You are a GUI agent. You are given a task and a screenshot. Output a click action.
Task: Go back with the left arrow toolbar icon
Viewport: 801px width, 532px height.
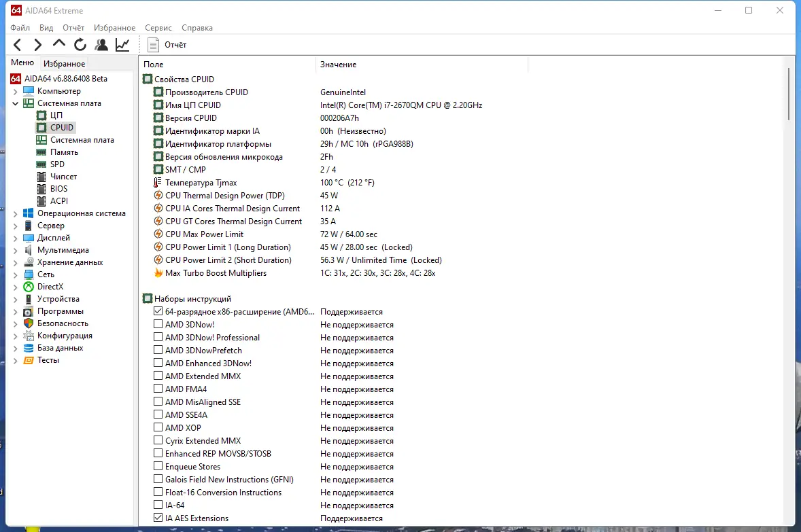click(18, 45)
